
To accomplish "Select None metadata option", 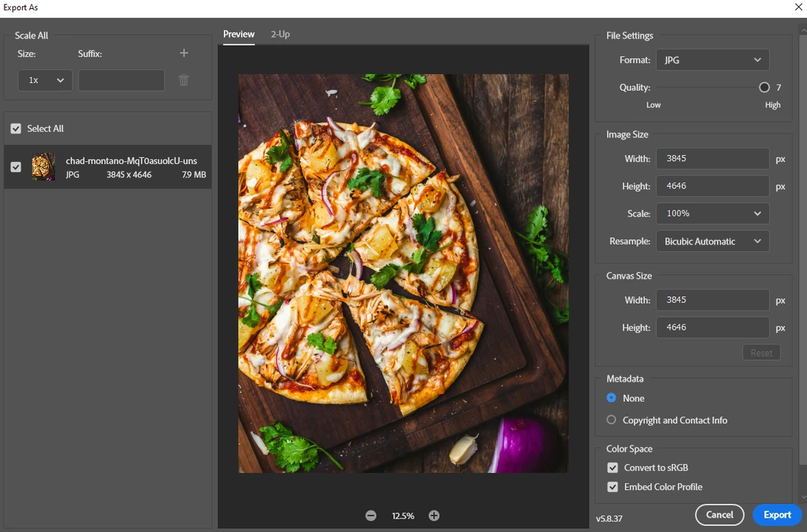I will coord(611,398).
